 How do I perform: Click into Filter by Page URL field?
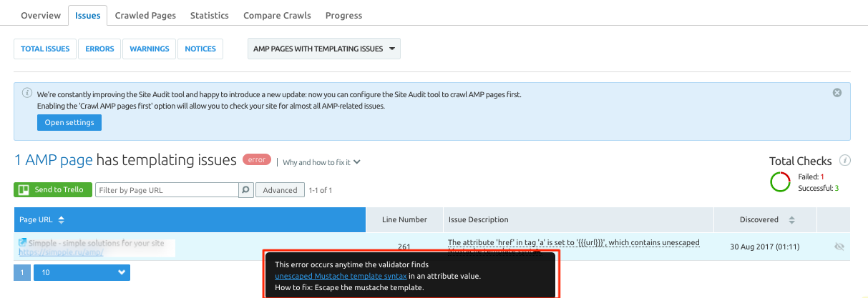[166, 190]
